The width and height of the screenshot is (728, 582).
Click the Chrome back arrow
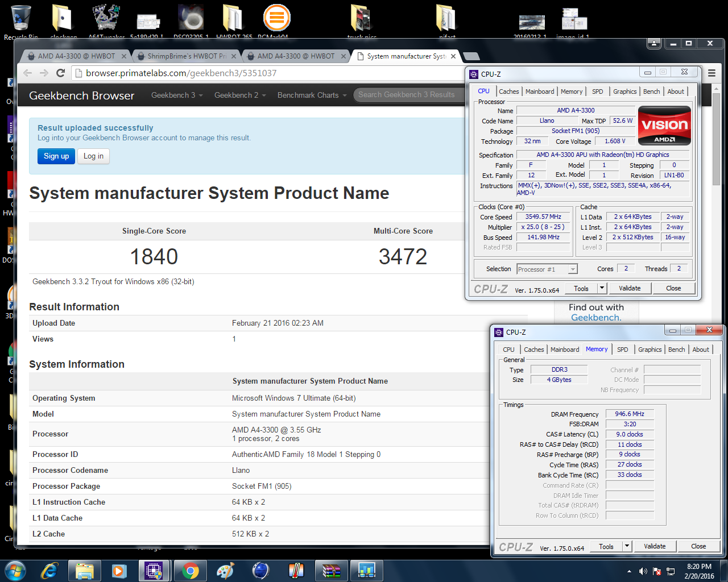[28, 73]
